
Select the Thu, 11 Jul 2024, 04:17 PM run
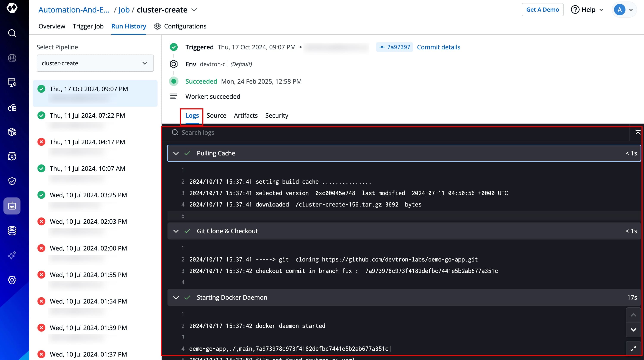tap(87, 142)
